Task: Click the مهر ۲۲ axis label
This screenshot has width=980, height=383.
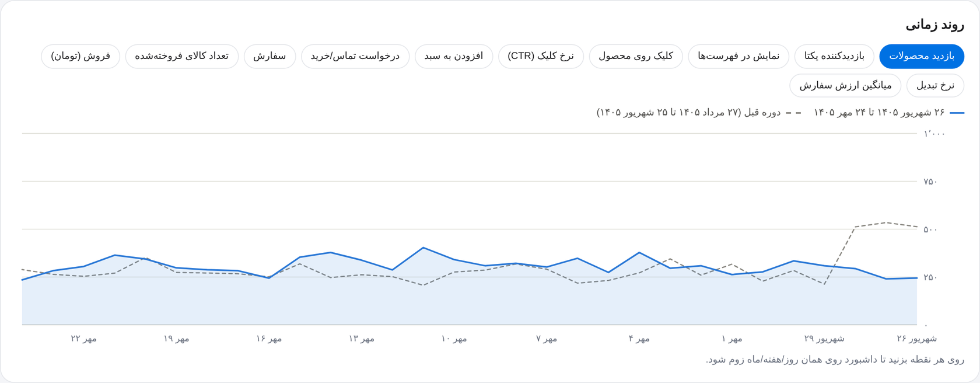Action: coord(83,339)
